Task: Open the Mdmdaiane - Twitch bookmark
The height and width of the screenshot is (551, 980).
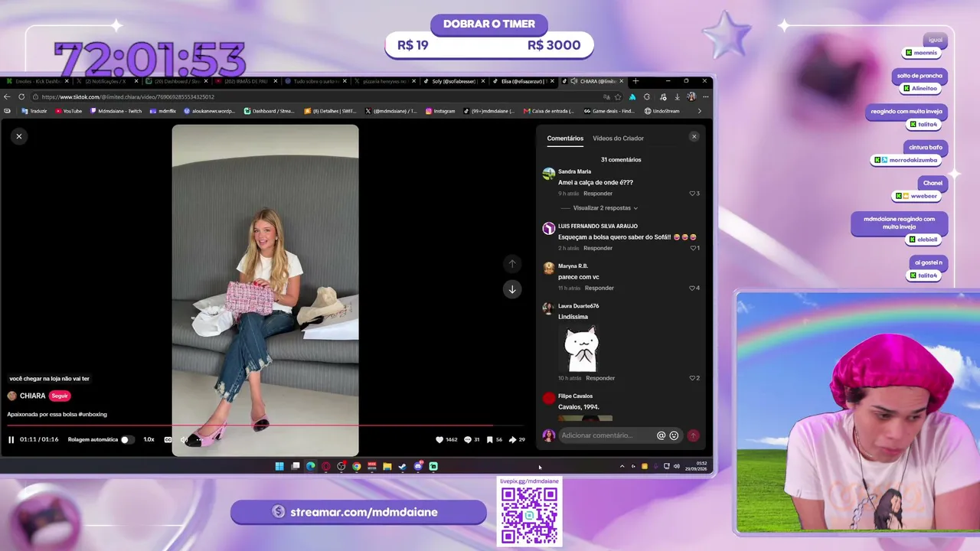Action: pos(116,111)
